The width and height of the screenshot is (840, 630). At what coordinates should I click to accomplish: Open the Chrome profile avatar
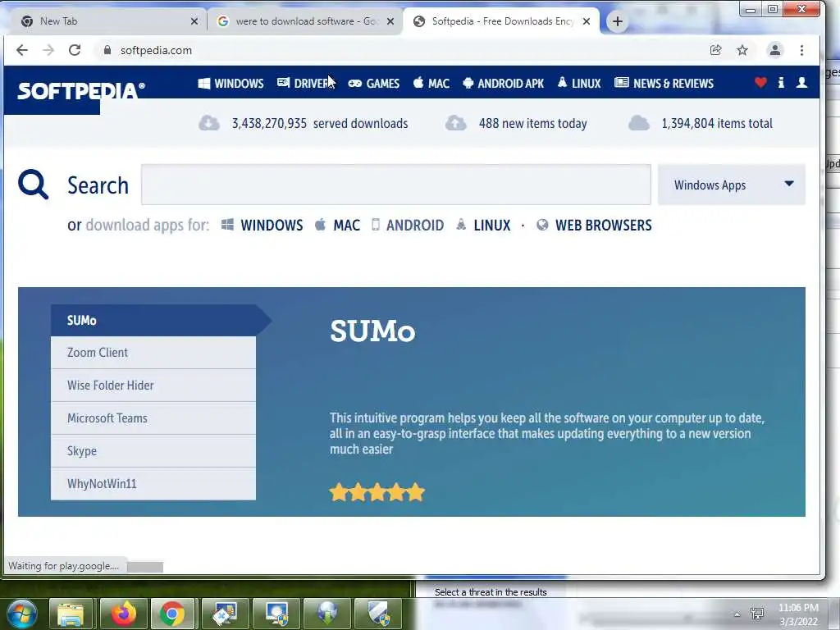774,50
